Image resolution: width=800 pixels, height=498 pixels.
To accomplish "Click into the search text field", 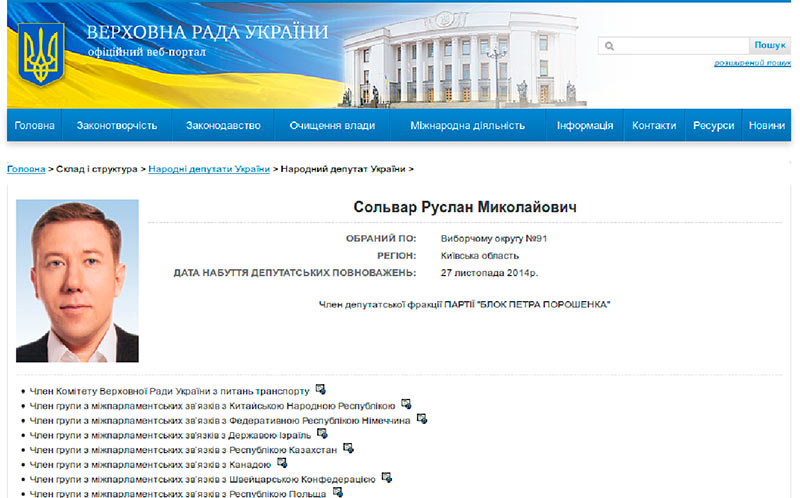I will click(680, 46).
